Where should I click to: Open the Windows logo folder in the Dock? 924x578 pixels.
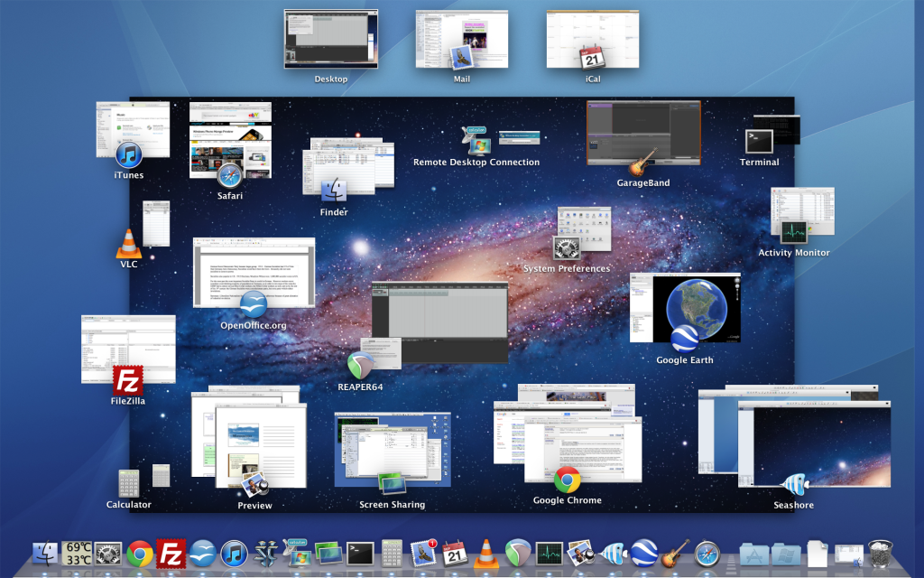(787, 555)
